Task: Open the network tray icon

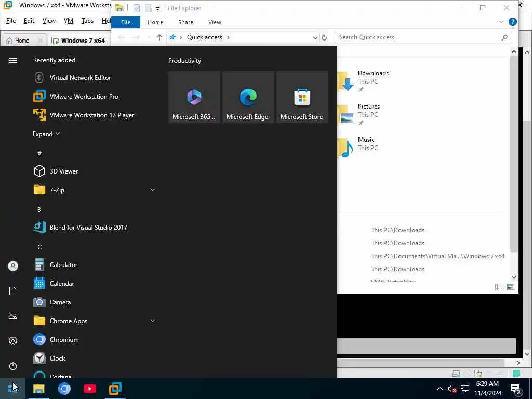Action: (465, 389)
